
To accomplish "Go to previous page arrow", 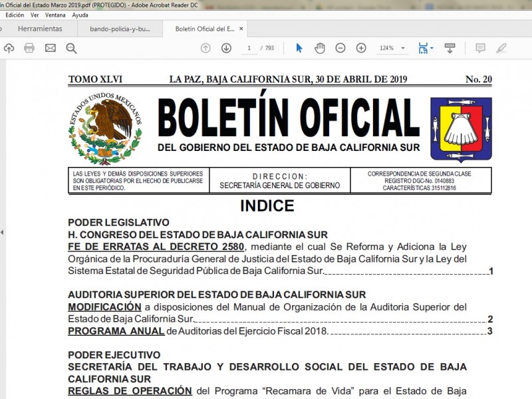I will click(x=205, y=48).
